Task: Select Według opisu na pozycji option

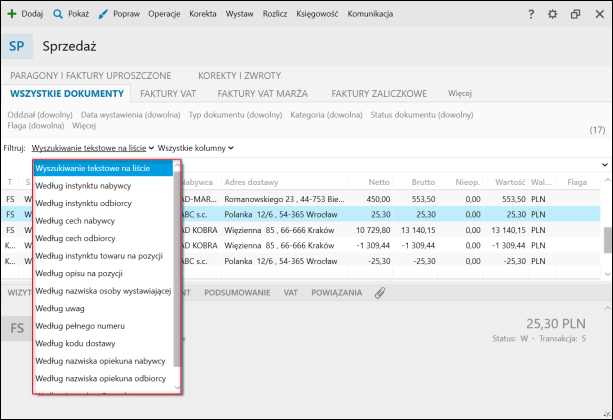Action: pos(103,273)
